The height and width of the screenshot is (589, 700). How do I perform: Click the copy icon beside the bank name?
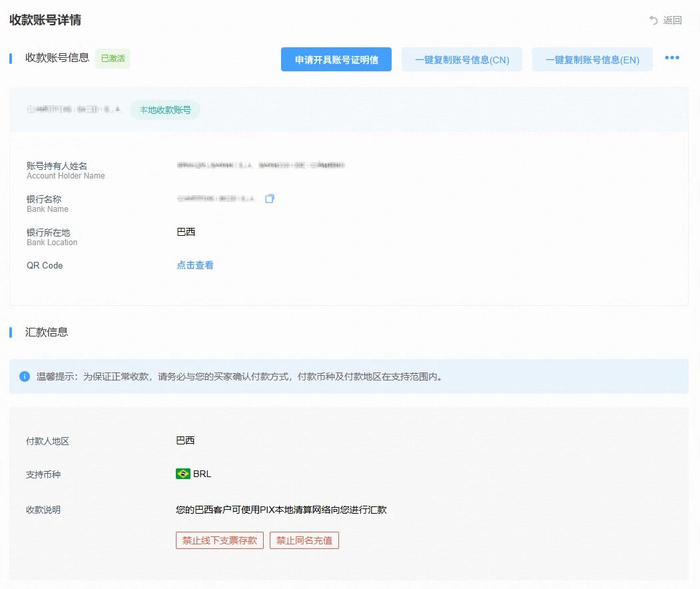(x=270, y=198)
